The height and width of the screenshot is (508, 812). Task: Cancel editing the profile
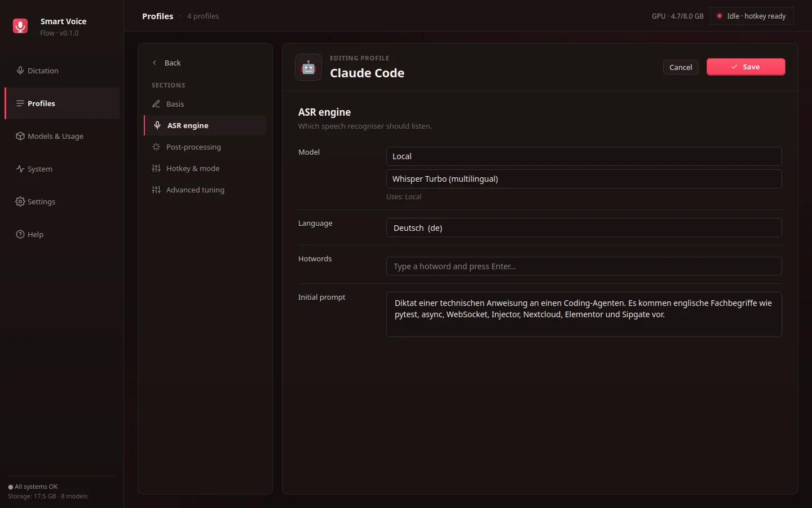[681, 67]
